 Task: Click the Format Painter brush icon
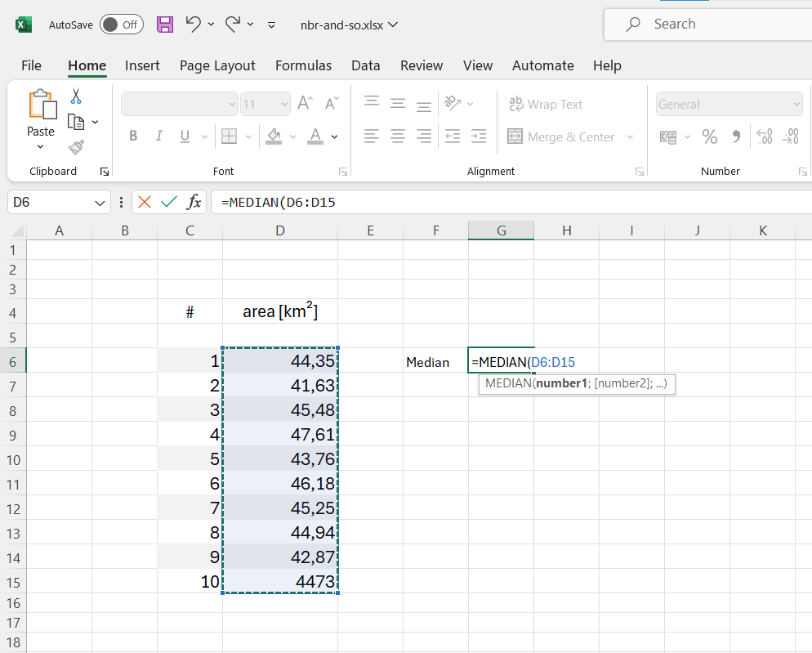coord(76,147)
